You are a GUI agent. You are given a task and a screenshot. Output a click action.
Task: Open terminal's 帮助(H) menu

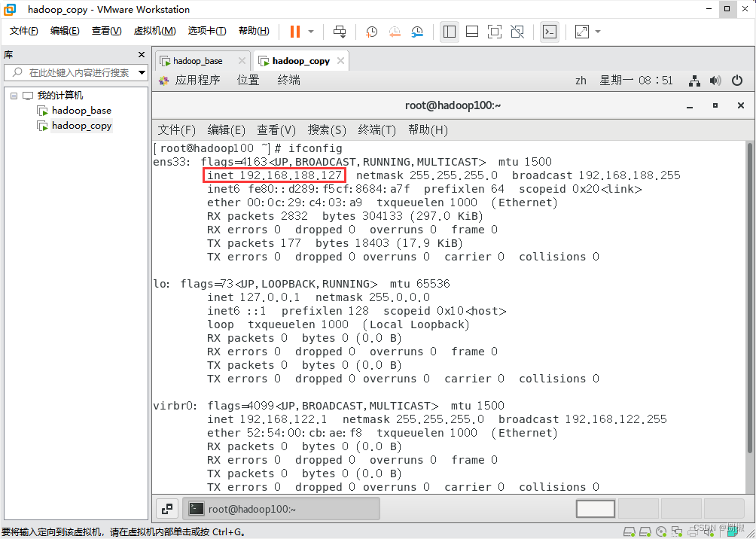tap(428, 130)
